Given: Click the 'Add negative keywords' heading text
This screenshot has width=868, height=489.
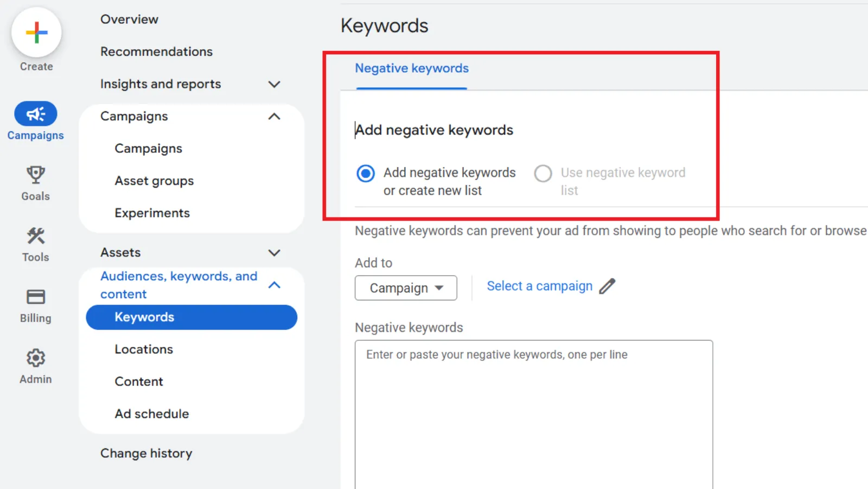Looking at the screenshot, I should tap(434, 130).
